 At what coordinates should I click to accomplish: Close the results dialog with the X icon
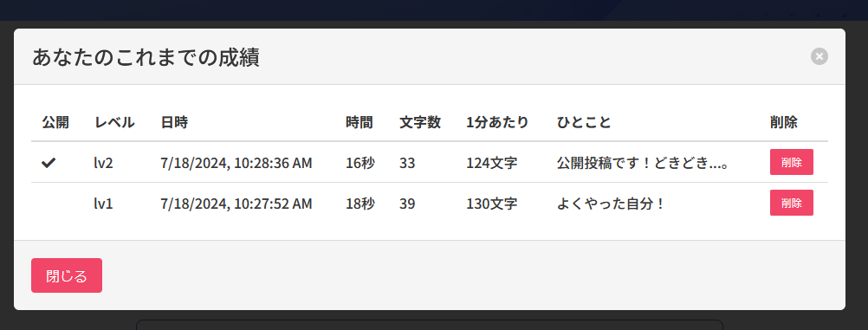click(819, 56)
